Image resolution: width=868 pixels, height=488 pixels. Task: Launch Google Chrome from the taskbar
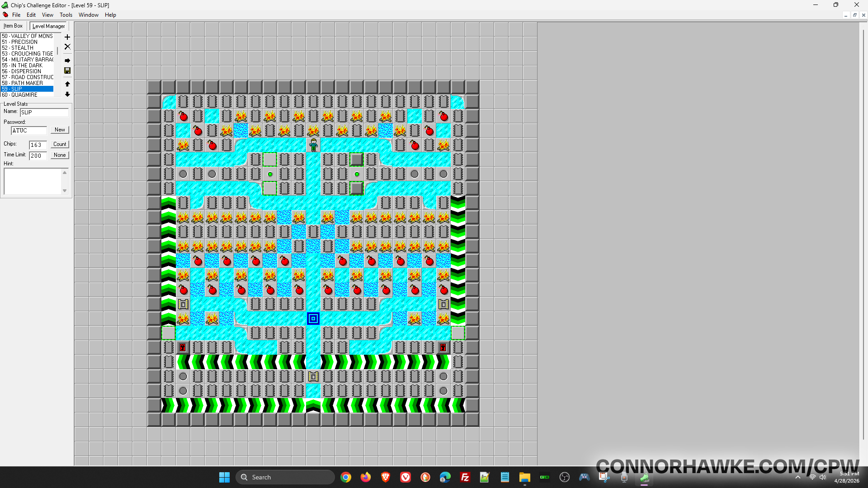tap(346, 477)
